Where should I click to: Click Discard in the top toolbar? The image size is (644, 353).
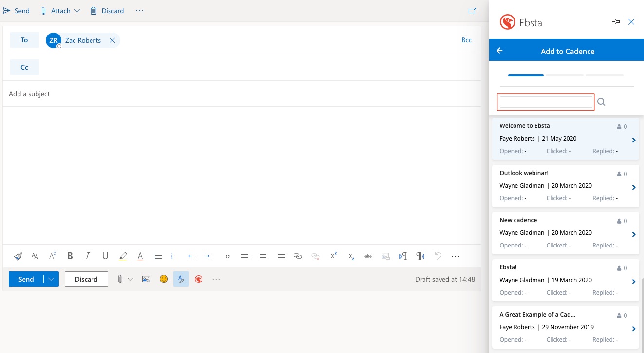click(107, 11)
